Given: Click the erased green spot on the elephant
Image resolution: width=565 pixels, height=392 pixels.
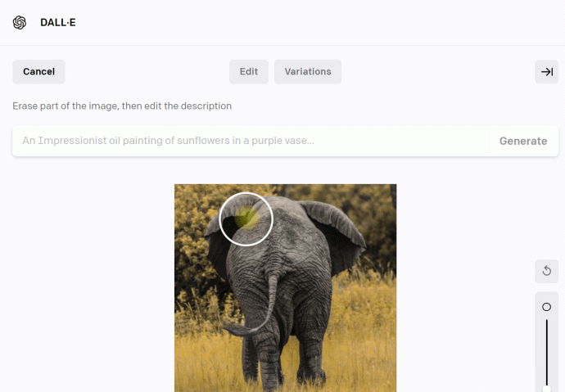Looking at the screenshot, I should [246, 218].
